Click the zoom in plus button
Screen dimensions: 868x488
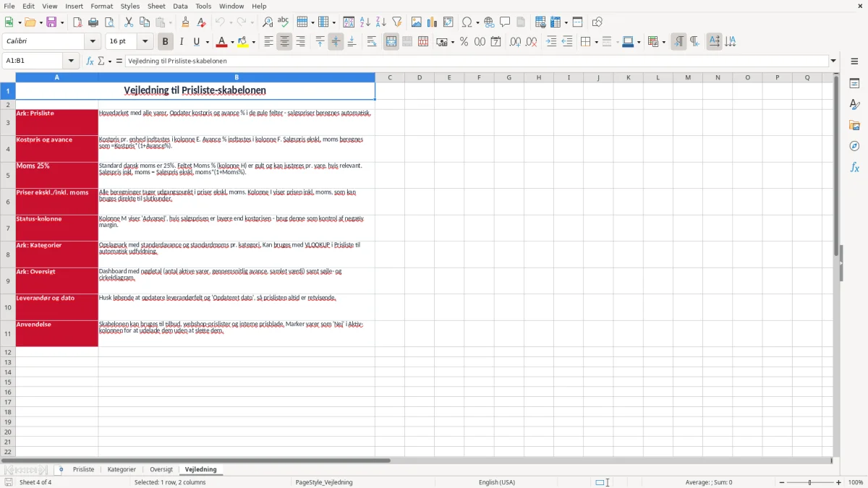tap(839, 482)
